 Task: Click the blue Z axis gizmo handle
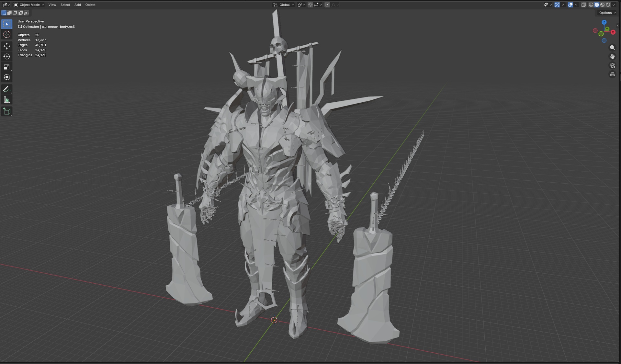604,22
